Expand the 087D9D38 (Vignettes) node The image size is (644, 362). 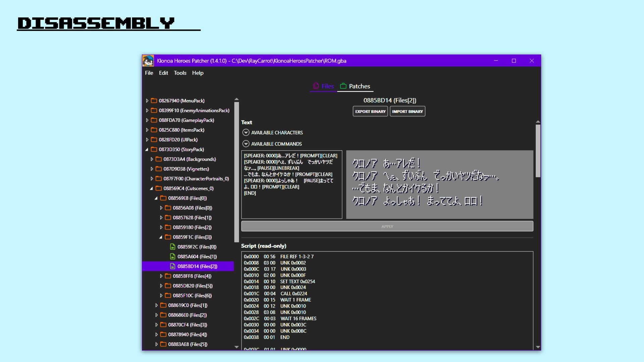point(152,169)
